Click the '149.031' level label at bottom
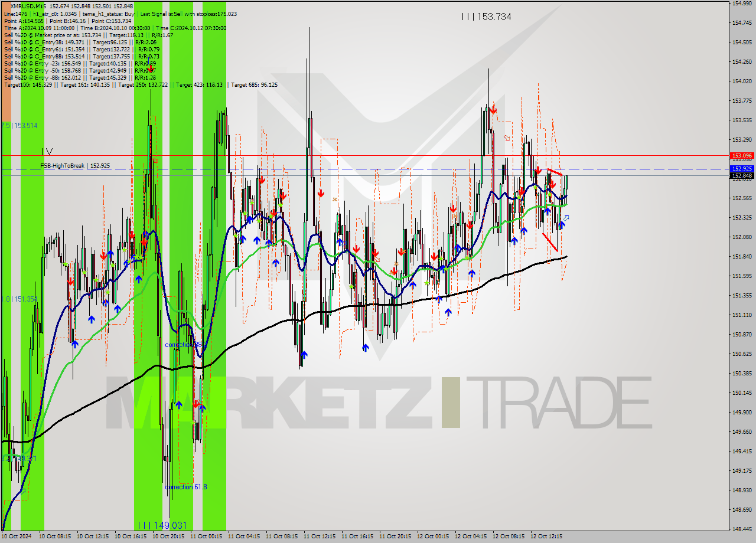 tap(162, 525)
